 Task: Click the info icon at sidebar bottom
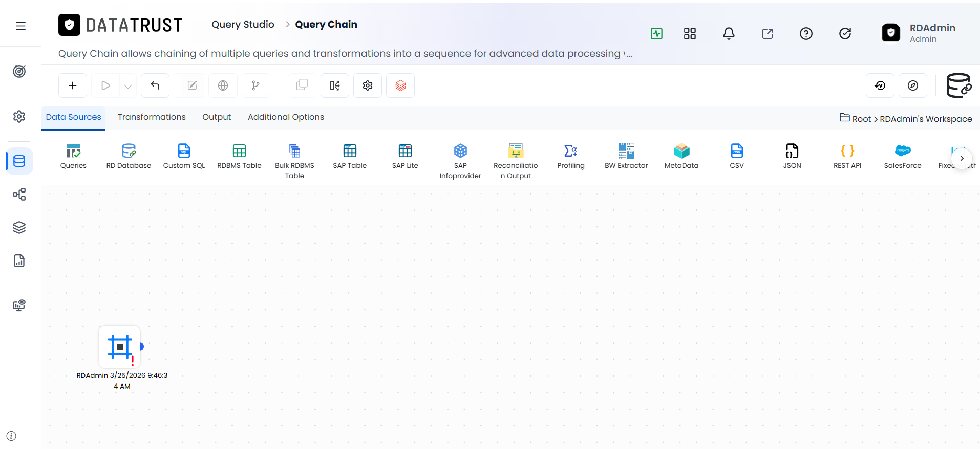tap(11, 436)
